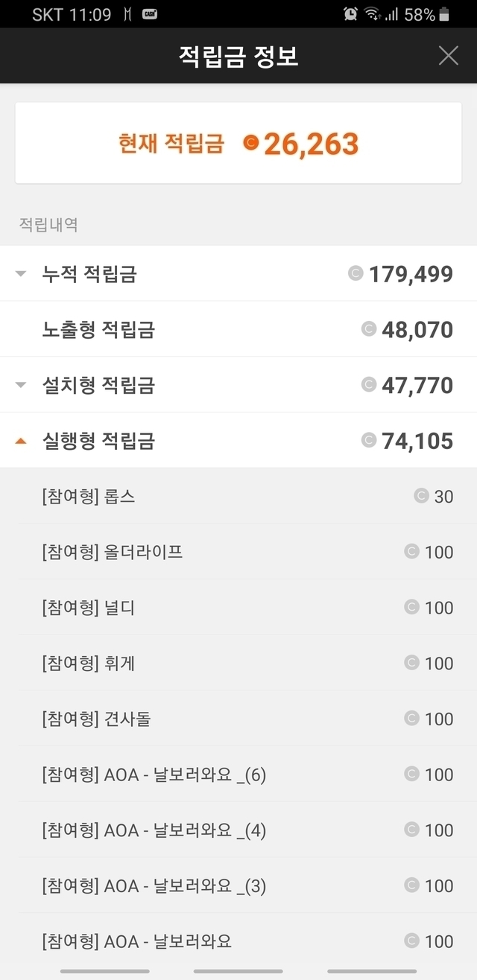477x980 pixels.
Task: Tap the alarm icon in status bar
Action: (x=350, y=14)
